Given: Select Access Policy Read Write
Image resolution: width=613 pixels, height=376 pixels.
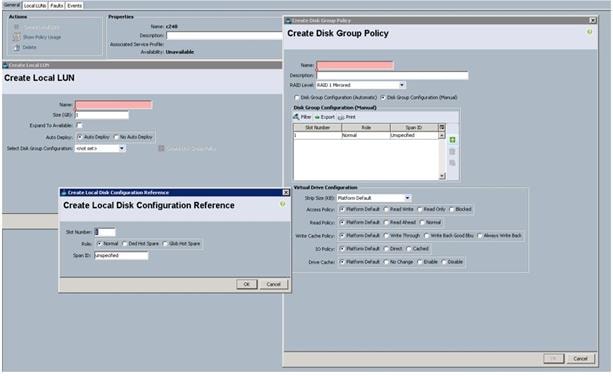Looking at the screenshot, I should [x=386, y=209].
